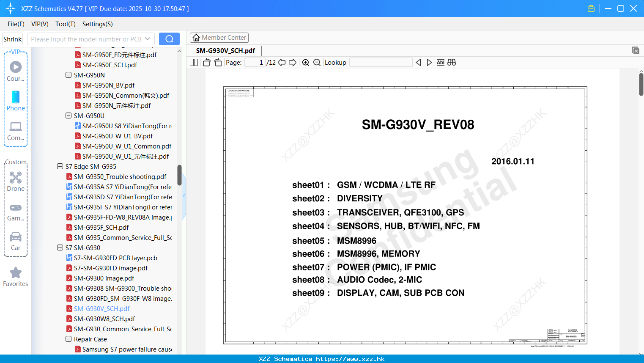This screenshot has width=644, height=363.
Task: Open the Courses category in sidebar
Action: (x=16, y=71)
